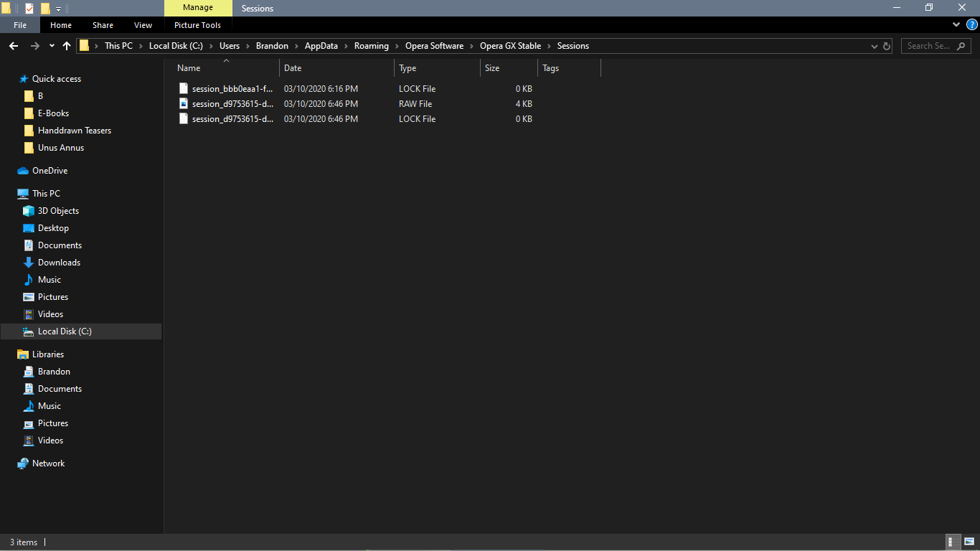Viewport: 980px width, 551px height.
Task: Open the Help question mark icon
Action: pyautogui.click(x=972, y=24)
